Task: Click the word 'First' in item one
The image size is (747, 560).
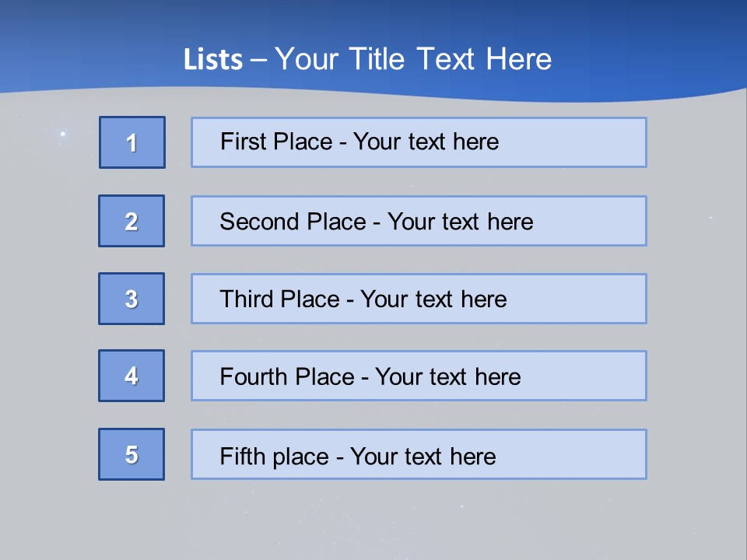Action: click(x=239, y=142)
